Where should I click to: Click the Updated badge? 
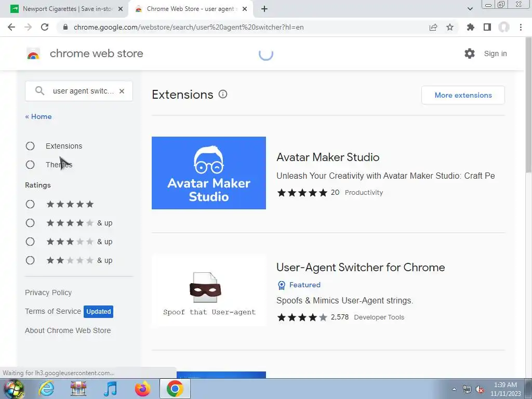tap(98, 312)
